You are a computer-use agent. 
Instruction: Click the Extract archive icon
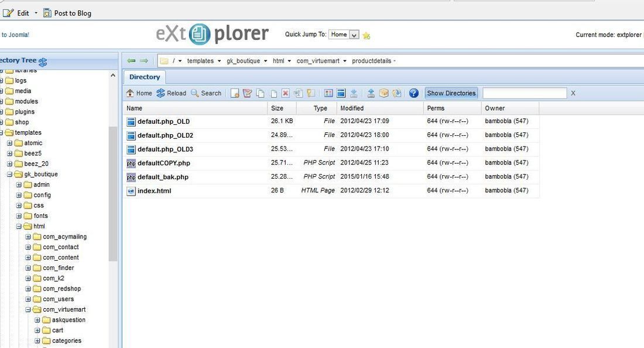pyautogui.click(x=396, y=93)
